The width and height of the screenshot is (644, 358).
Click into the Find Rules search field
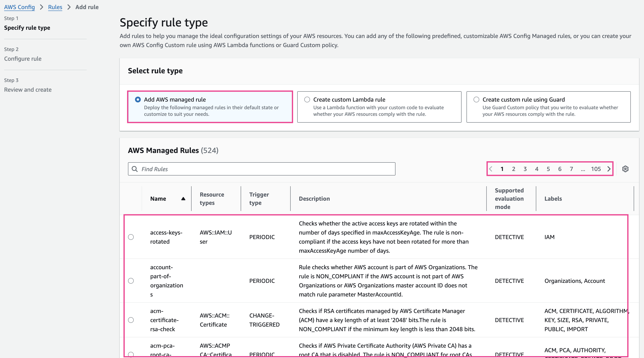(x=265, y=169)
